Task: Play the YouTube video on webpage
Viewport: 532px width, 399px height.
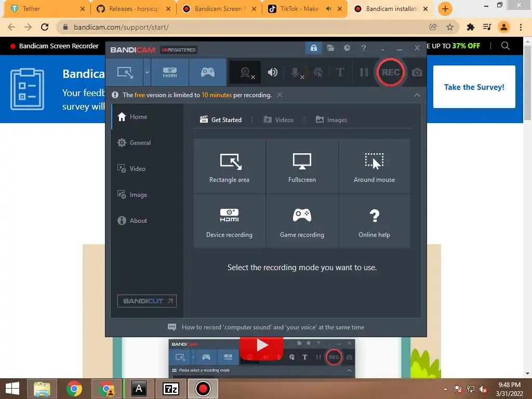Action: coord(262,345)
